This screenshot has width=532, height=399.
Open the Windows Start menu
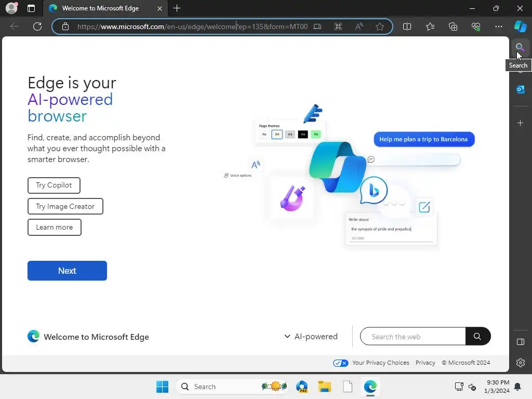click(x=162, y=387)
